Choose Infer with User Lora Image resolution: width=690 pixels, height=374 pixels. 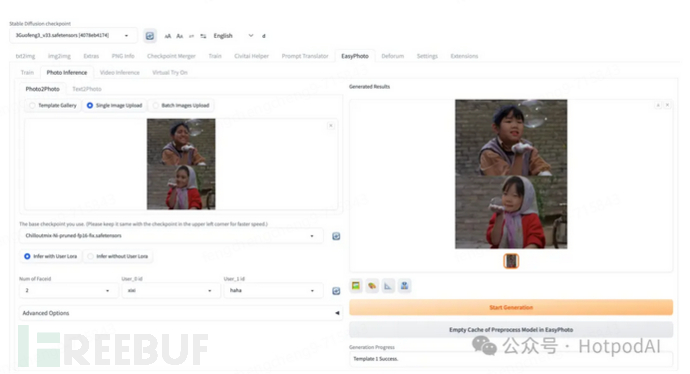tap(51, 256)
